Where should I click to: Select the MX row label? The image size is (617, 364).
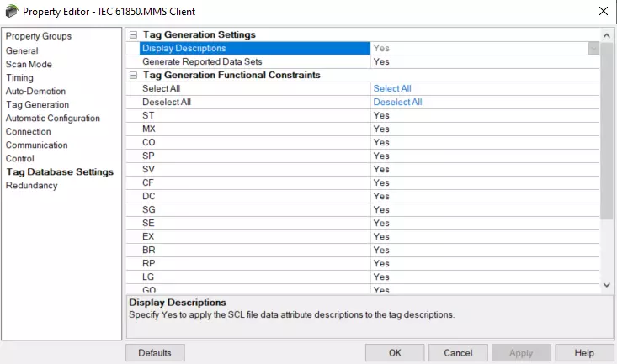[149, 129]
